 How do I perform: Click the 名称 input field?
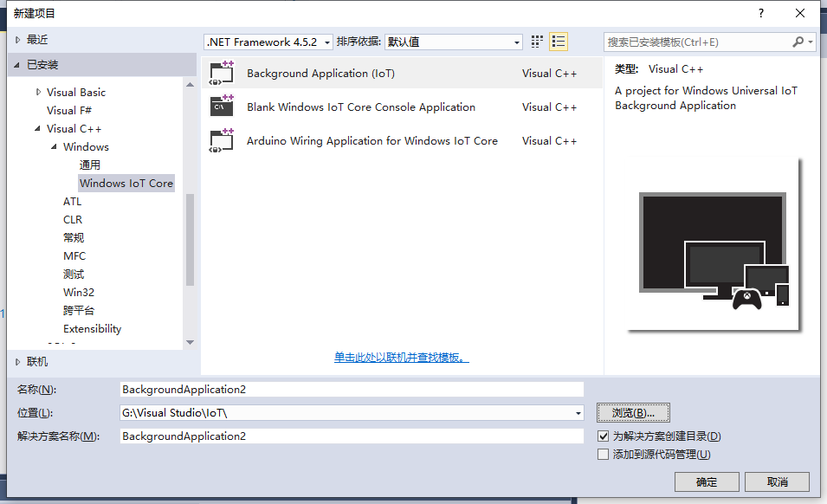pos(352,389)
